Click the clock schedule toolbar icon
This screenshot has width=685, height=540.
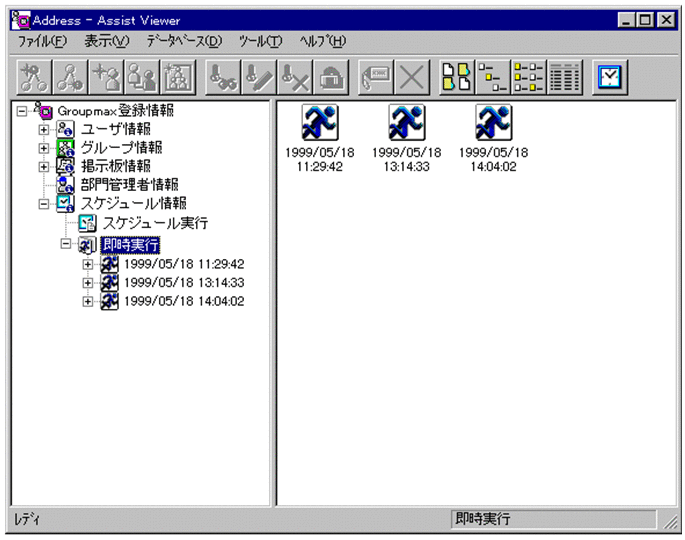[x=610, y=77]
